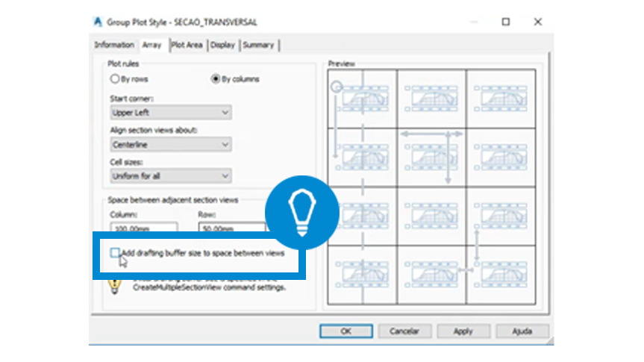Click the Plot rules group label

click(x=123, y=63)
